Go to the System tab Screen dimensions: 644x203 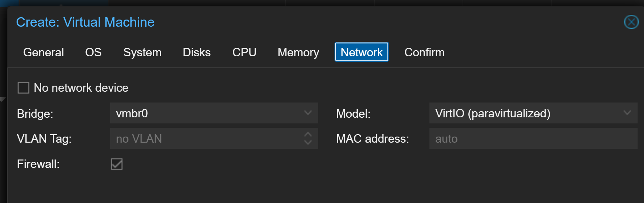click(x=142, y=52)
